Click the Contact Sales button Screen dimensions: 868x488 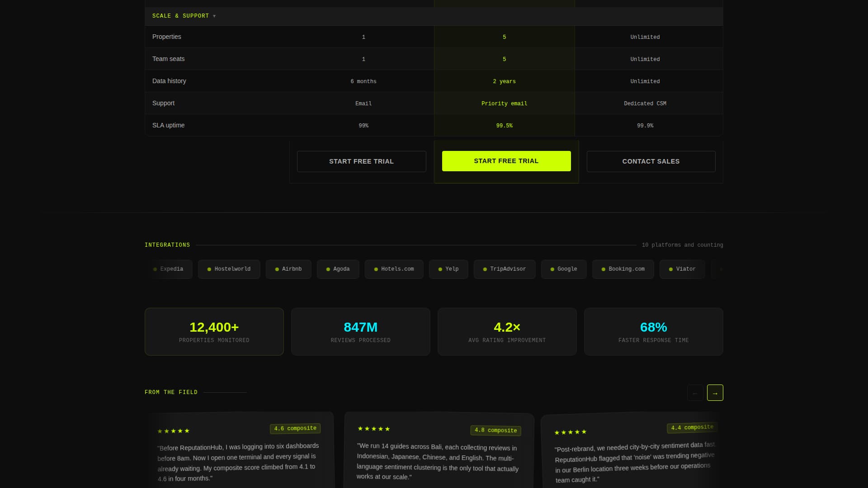651,161
